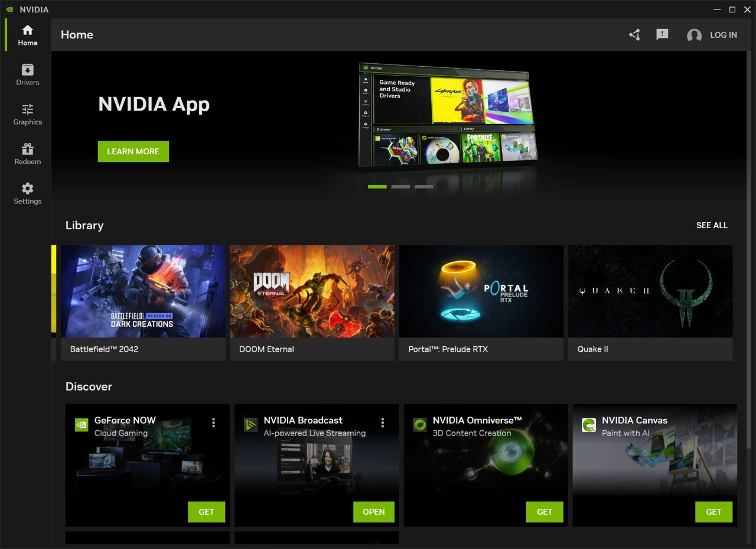Click SEE ALL in Library
This screenshot has width=756, height=549.
click(712, 225)
